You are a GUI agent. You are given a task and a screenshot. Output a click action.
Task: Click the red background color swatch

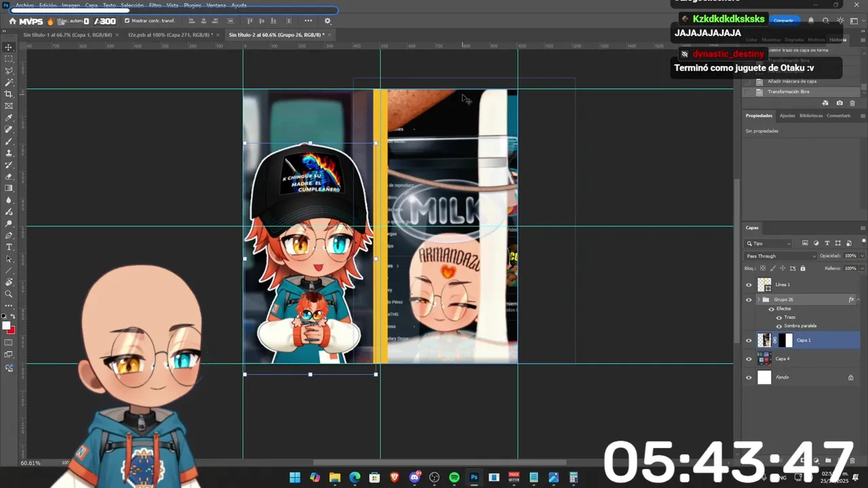(x=12, y=331)
